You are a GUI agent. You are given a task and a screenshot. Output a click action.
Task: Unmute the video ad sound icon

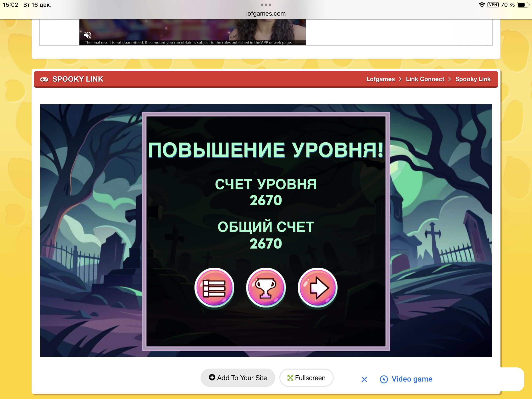[88, 35]
